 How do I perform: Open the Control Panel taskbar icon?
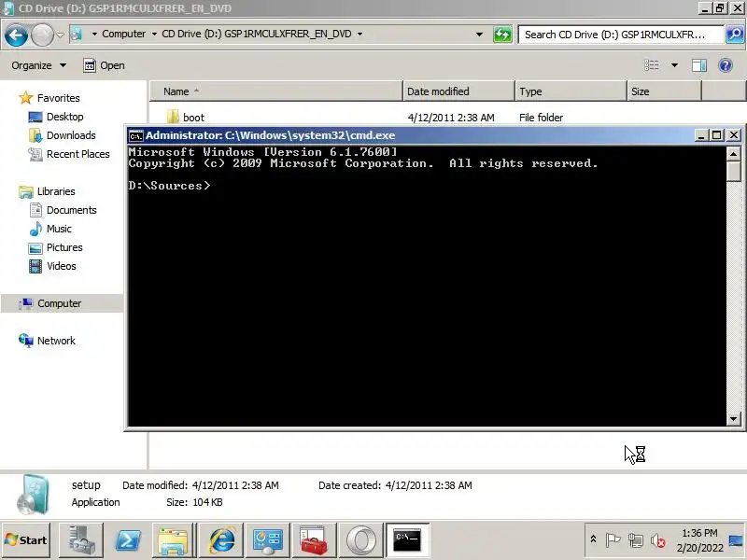(267, 540)
